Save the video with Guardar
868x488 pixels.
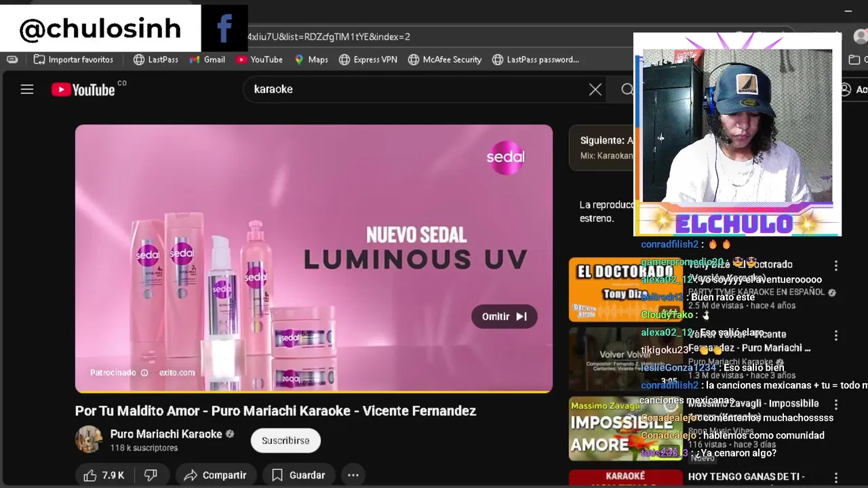point(298,475)
